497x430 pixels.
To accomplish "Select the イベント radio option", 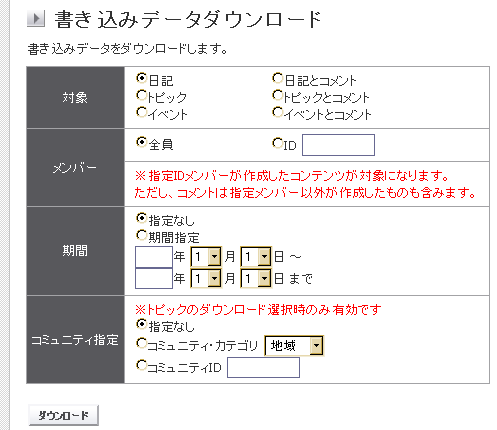I will pos(141,112).
